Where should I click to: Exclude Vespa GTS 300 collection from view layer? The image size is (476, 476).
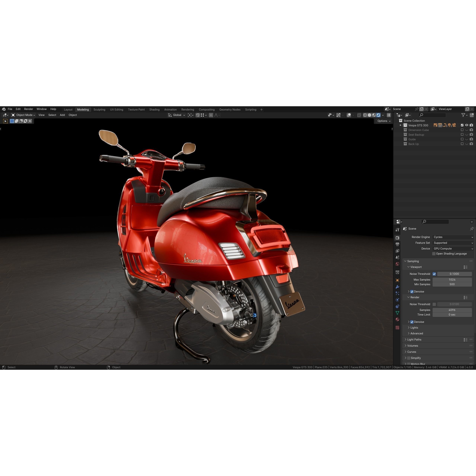point(462,125)
